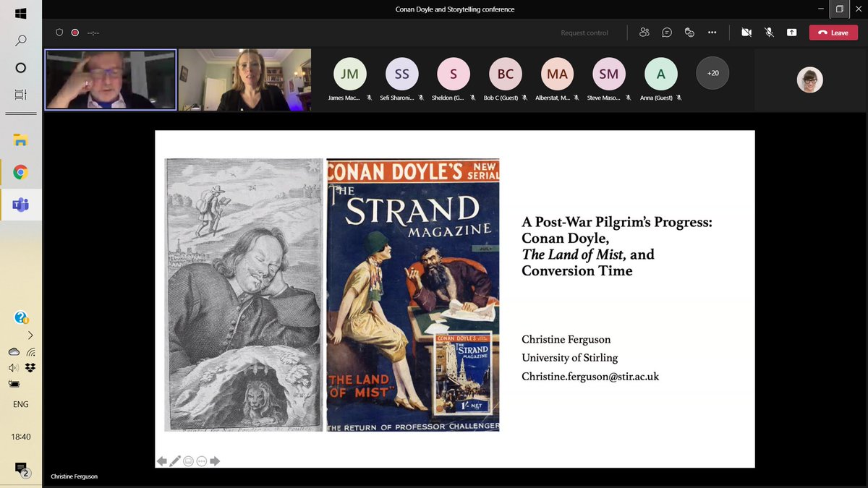This screenshot has height=488, width=868.
Task: Open Wi-Fi network tray icon
Action: (30, 351)
